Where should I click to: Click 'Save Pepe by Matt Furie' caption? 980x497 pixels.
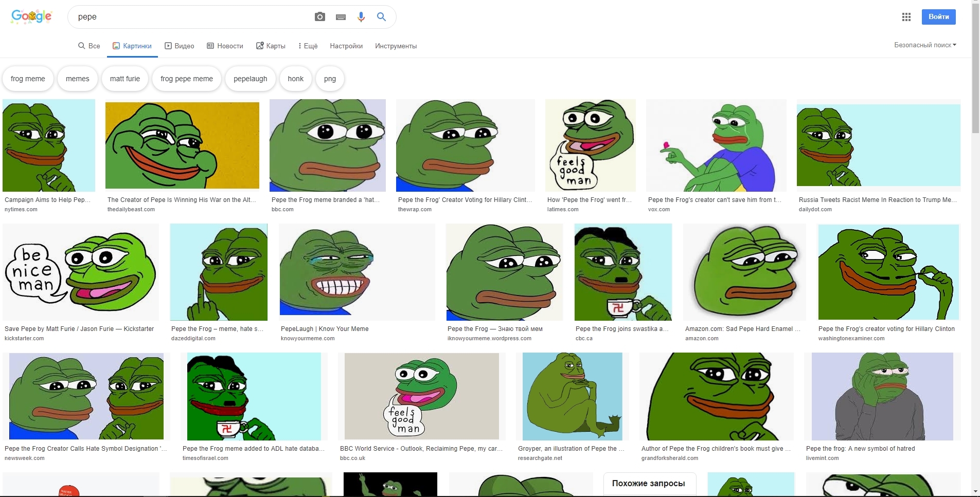(79, 329)
